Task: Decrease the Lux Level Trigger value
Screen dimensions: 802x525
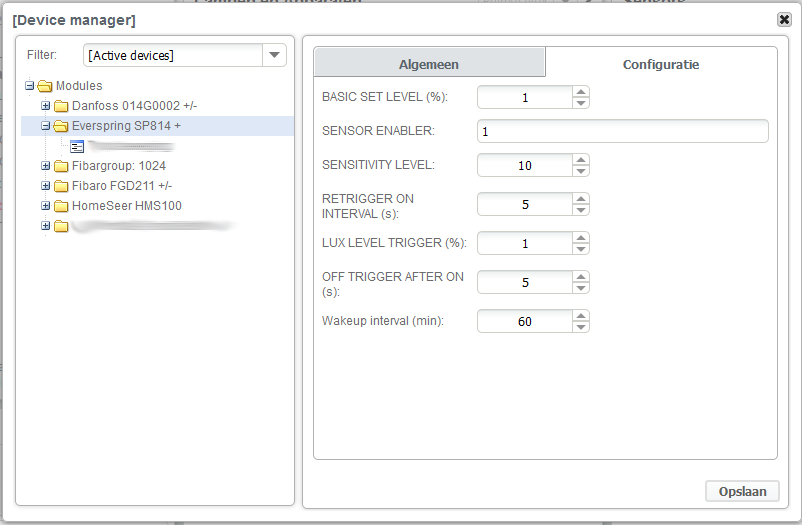Action: [581, 249]
